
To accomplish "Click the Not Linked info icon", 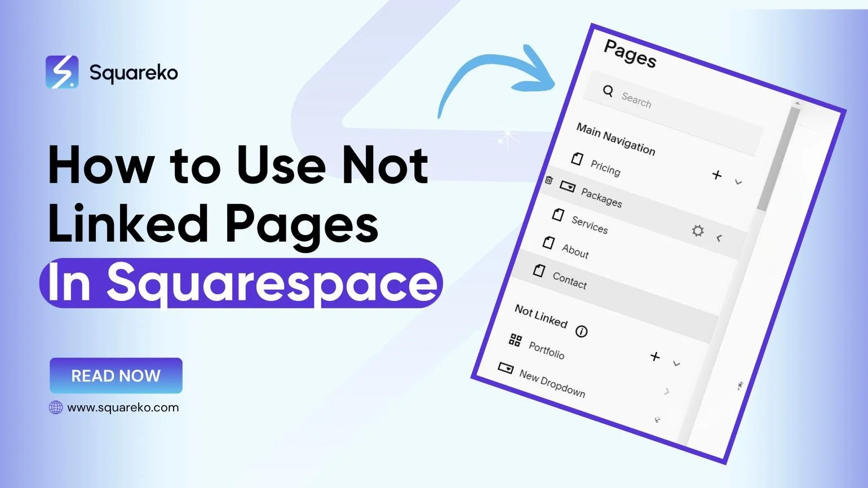I will click(x=581, y=331).
